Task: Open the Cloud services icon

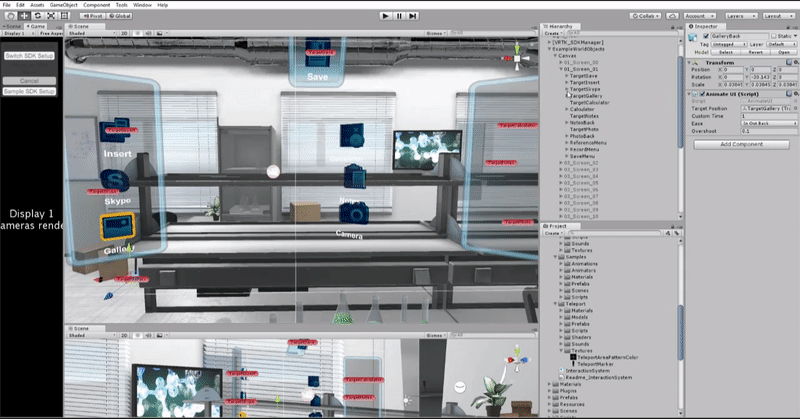Action: [672, 16]
